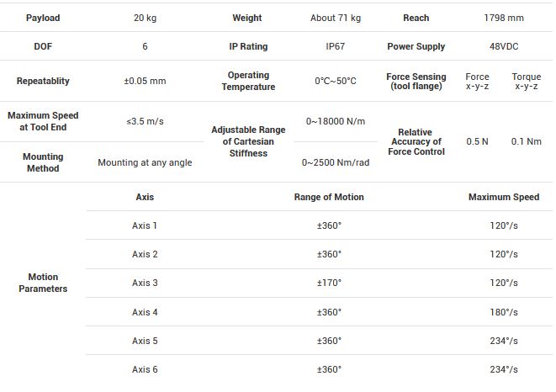Select the Axis 3 row label

click(x=145, y=283)
